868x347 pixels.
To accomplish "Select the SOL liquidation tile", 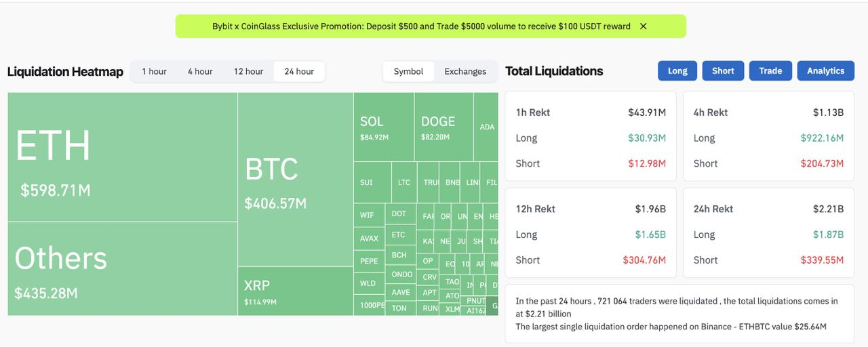I will click(383, 127).
